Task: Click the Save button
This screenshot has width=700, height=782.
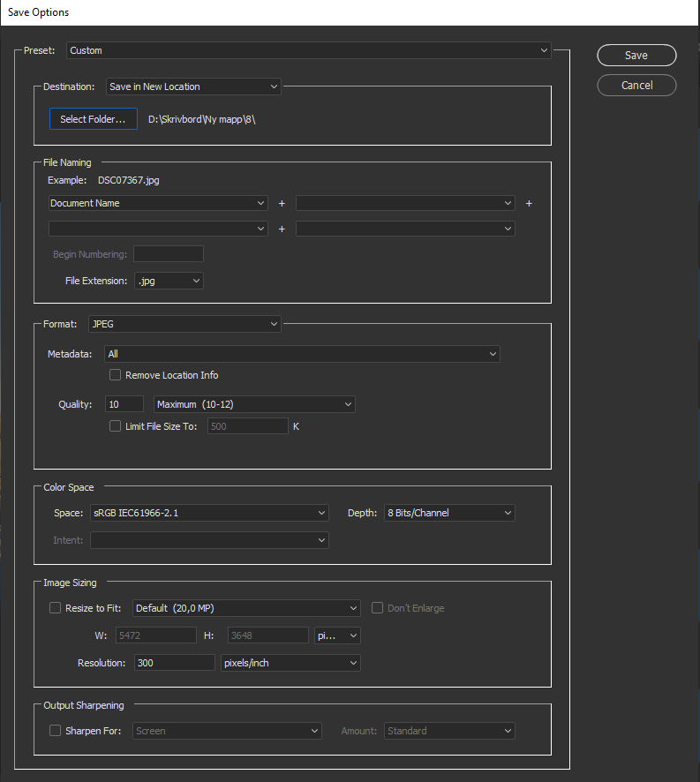Action: [636, 56]
